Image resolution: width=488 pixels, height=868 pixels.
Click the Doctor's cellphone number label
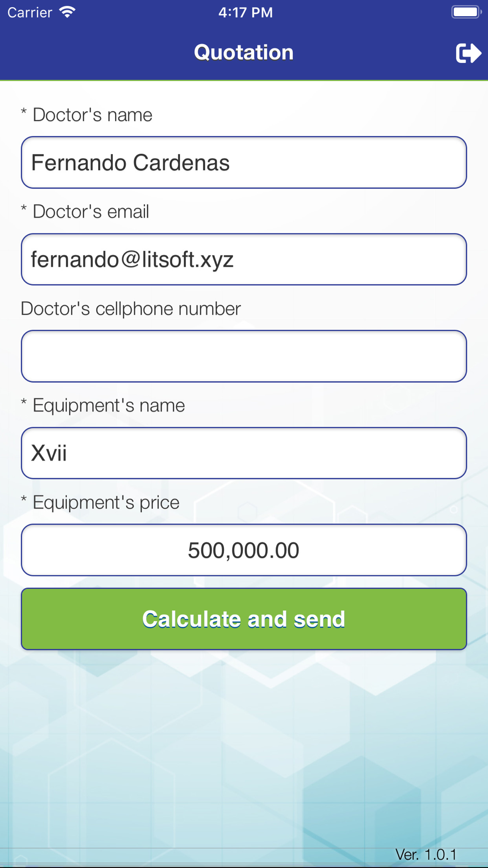131,309
